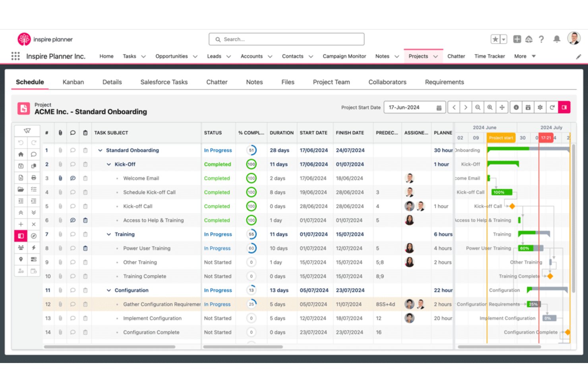Click the lightning bolt icon in the toolbar
Screen dimensions: 588x392
point(34,248)
